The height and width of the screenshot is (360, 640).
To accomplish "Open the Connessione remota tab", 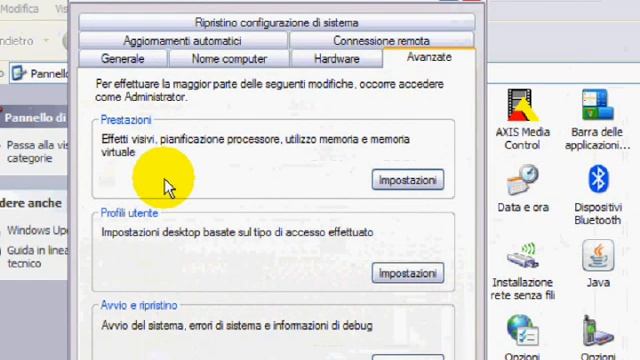I will click(x=381, y=41).
